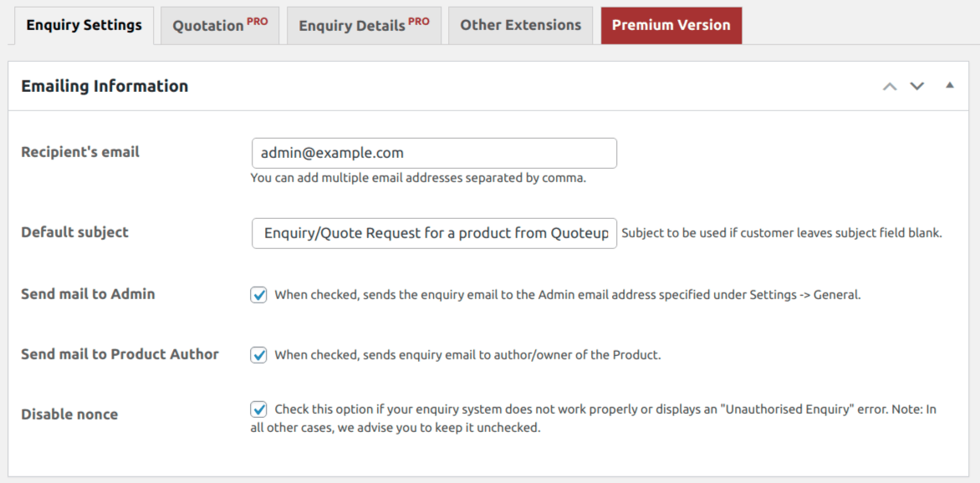Open the red Premium Version tab
The height and width of the screenshot is (483, 980).
(671, 25)
